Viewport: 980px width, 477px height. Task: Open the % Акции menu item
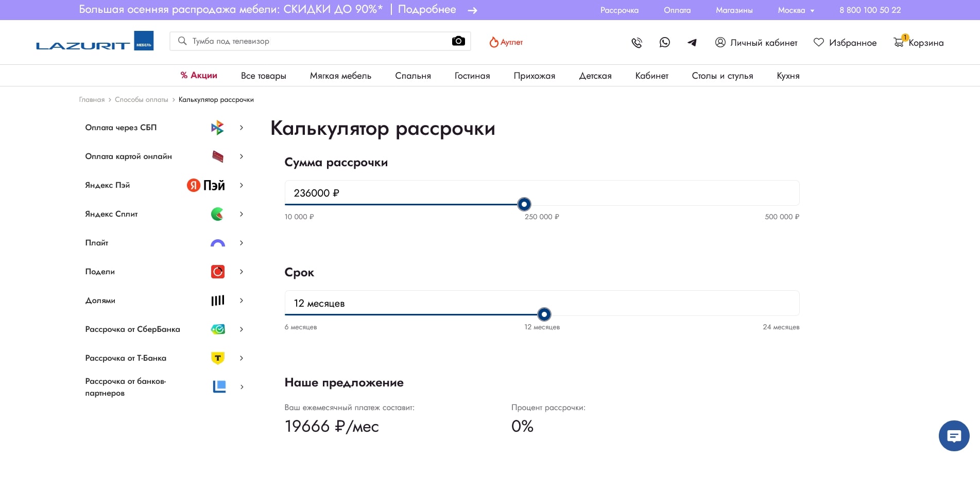(199, 75)
